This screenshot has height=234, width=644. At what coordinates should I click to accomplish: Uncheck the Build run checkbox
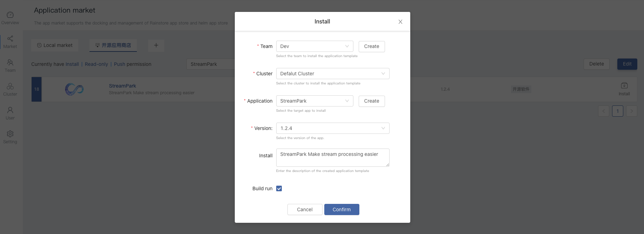[x=279, y=188]
